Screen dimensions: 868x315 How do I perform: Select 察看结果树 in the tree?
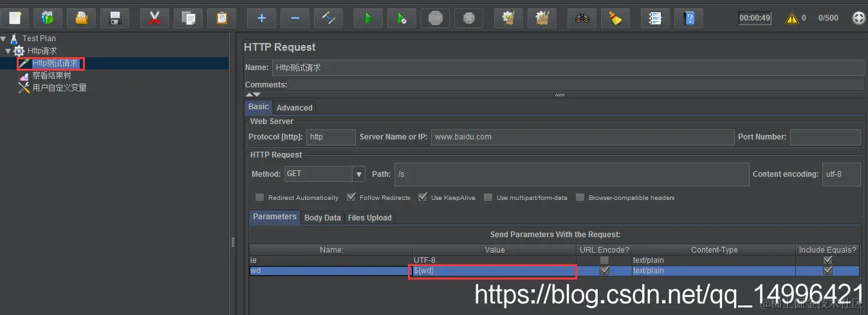click(x=51, y=76)
